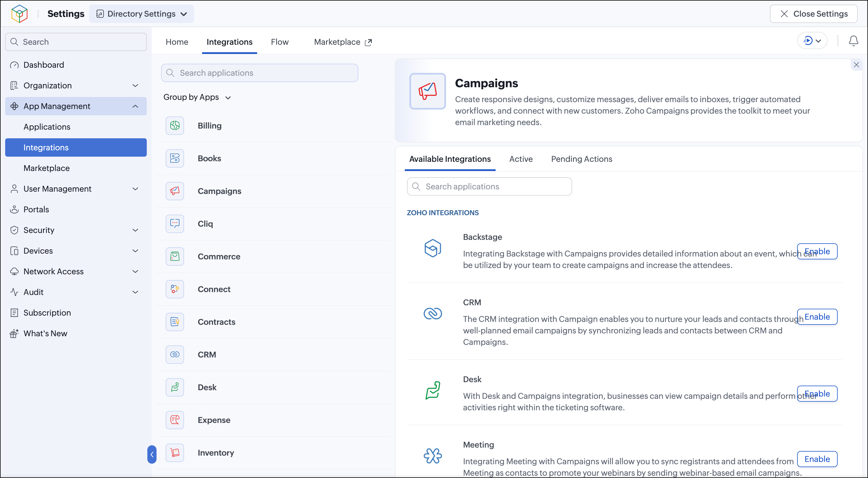Open the Directory Settings dropdown

[142, 14]
